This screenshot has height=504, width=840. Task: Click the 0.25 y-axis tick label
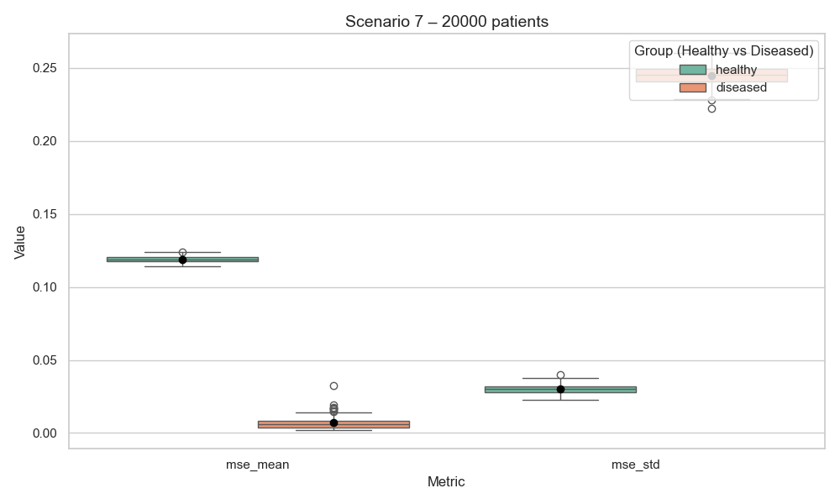pyautogui.click(x=45, y=68)
